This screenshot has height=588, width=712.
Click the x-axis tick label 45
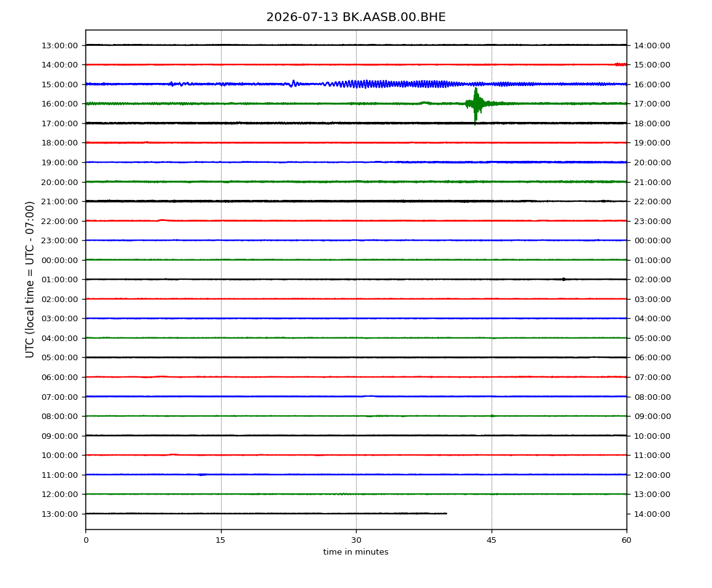click(492, 540)
